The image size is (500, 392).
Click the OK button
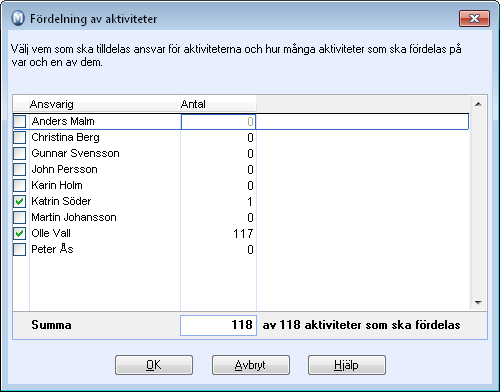point(154,365)
